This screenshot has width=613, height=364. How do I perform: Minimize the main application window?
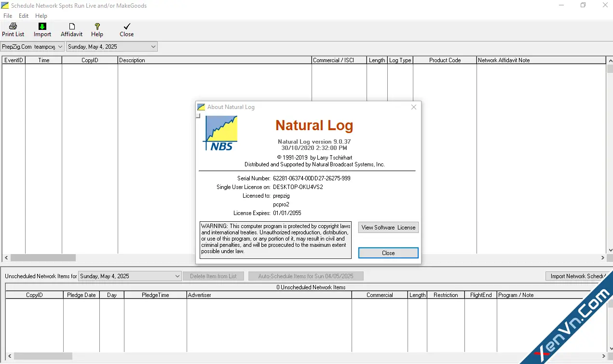tap(561, 5)
